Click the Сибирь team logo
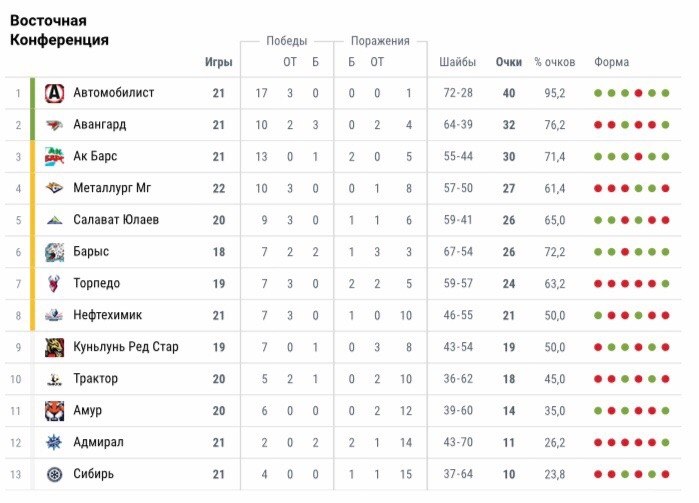This screenshot has height=503, width=699. click(54, 474)
